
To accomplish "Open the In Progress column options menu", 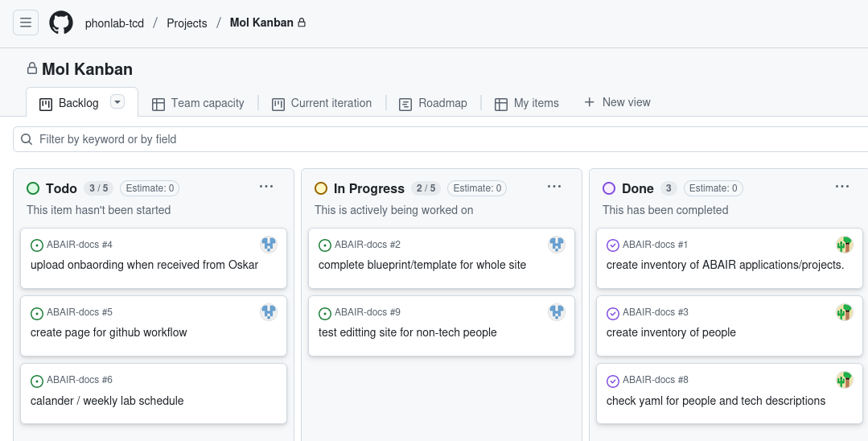I will click(554, 187).
